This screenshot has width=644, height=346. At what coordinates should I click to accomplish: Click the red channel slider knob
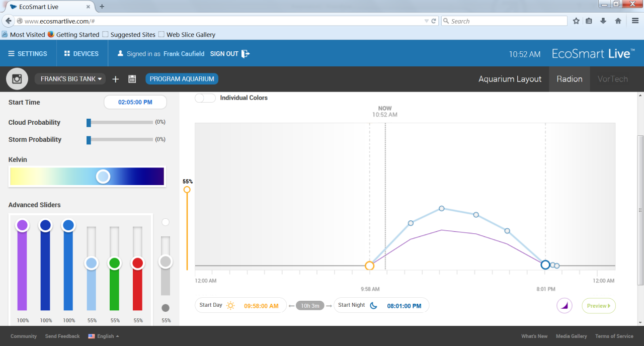[x=138, y=263]
